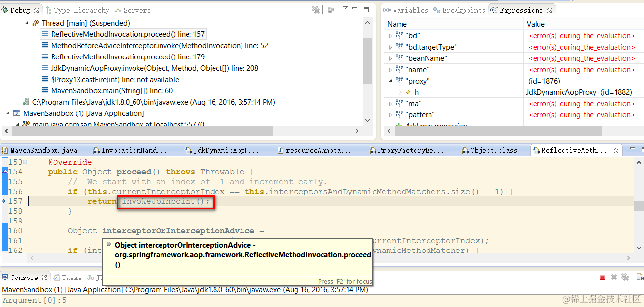This screenshot has width=644, height=307.
Task: Open the Debug view menu triangle
Action: click(x=345, y=8)
